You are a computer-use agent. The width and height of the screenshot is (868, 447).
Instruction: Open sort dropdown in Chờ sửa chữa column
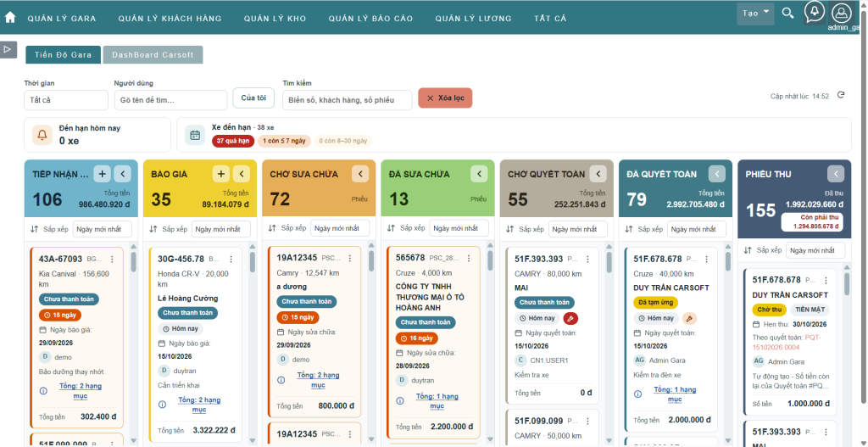[340, 228]
